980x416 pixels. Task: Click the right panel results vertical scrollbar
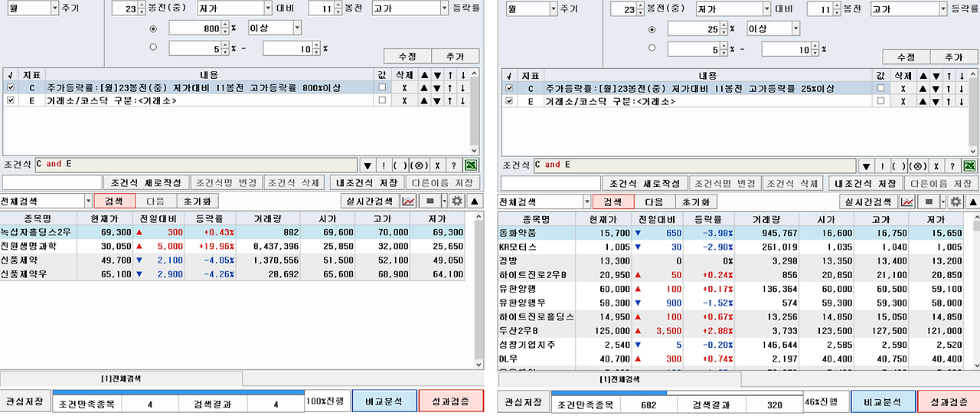click(975, 293)
